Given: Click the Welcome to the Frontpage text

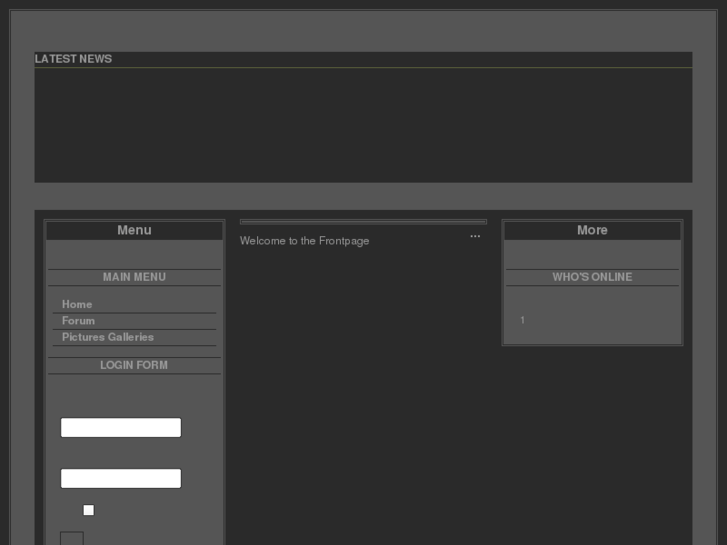Looking at the screenshot, I should (x=304, y=241).
